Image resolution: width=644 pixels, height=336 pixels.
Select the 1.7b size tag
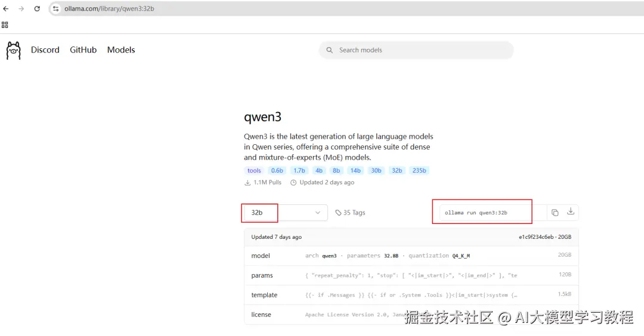click(x=299, y=170)
